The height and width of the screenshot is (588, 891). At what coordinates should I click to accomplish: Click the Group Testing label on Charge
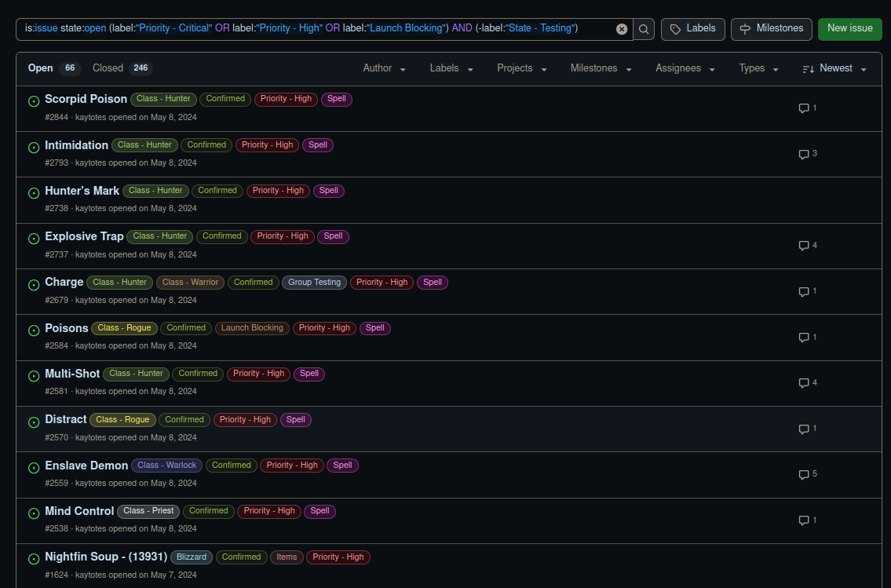pos(314,283)
